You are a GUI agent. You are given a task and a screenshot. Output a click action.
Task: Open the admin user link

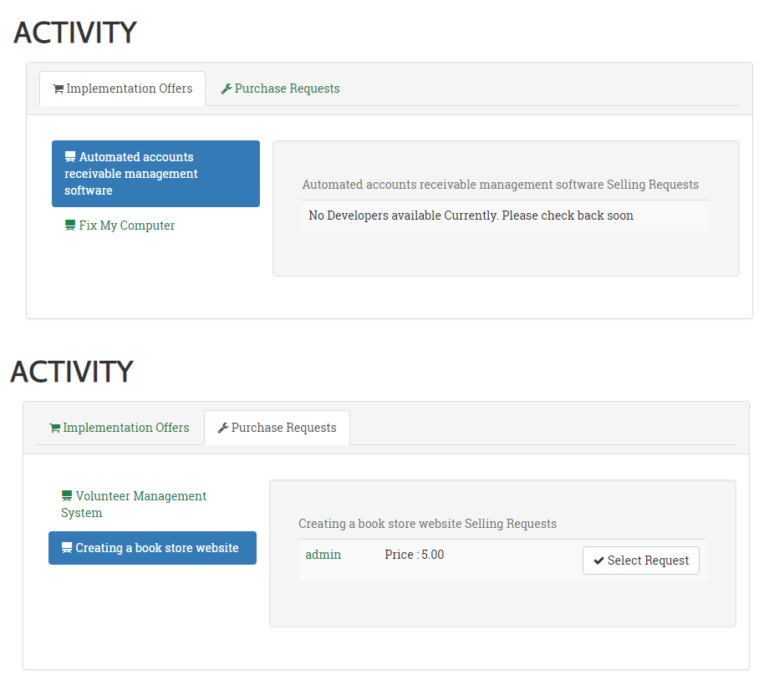pyautogui.click(x=323, y=555)
